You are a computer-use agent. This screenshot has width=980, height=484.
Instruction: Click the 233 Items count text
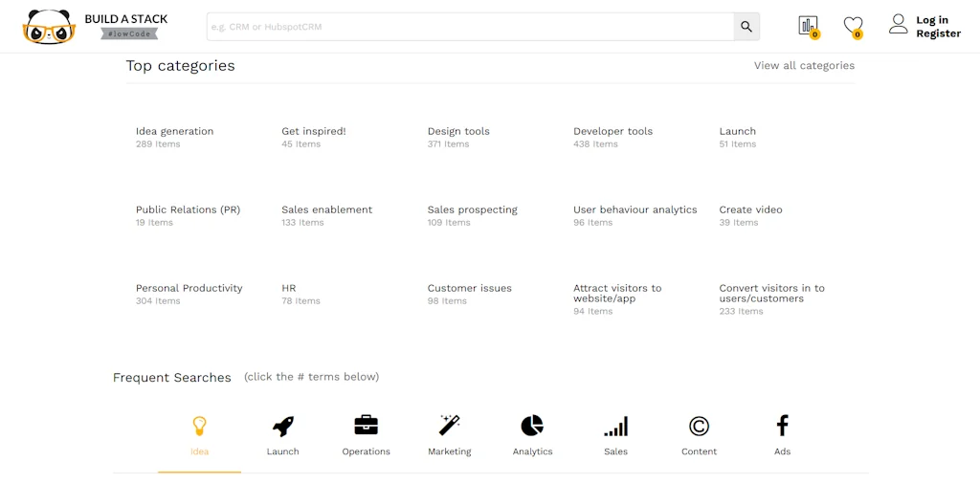click(742, 312)
